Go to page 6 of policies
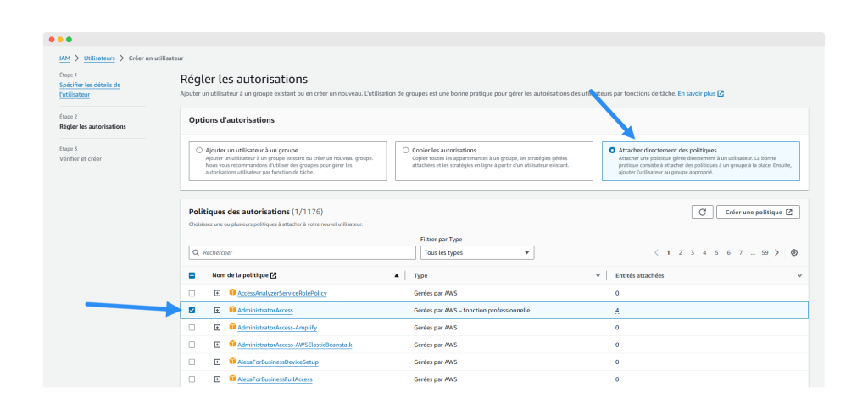Screen dimensions: 868x420 (x=728, y=252)
